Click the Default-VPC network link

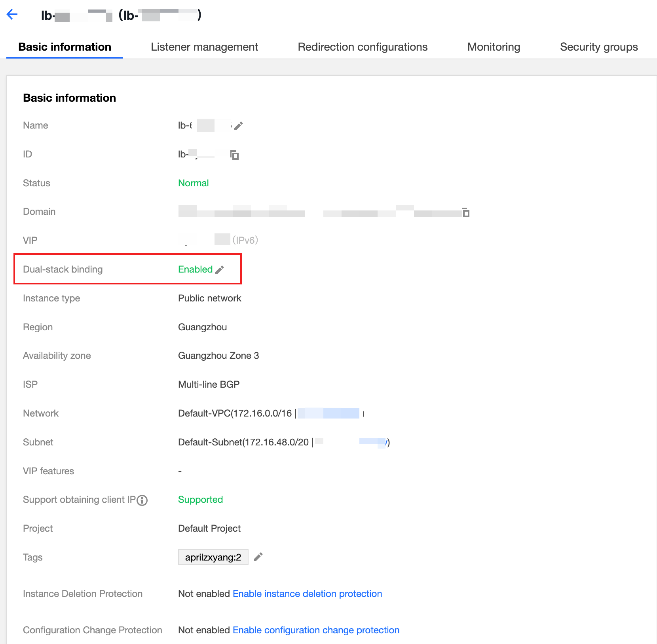tap(235, 413)
